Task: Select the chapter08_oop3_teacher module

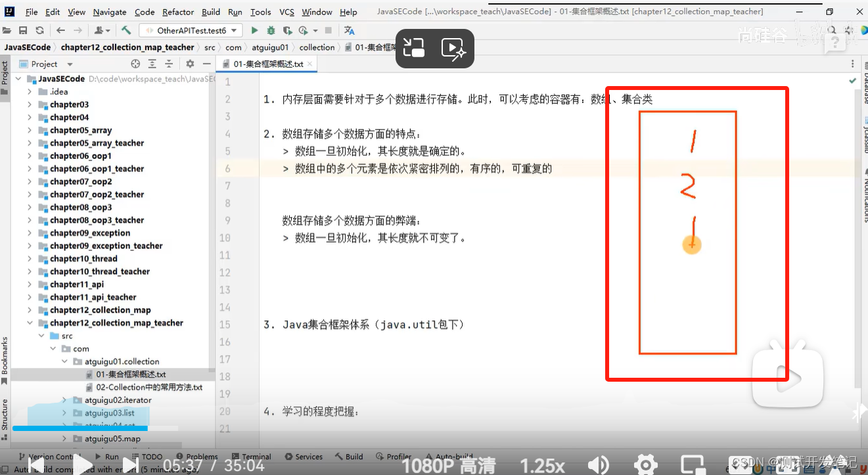Action: (x=97, y=220)
